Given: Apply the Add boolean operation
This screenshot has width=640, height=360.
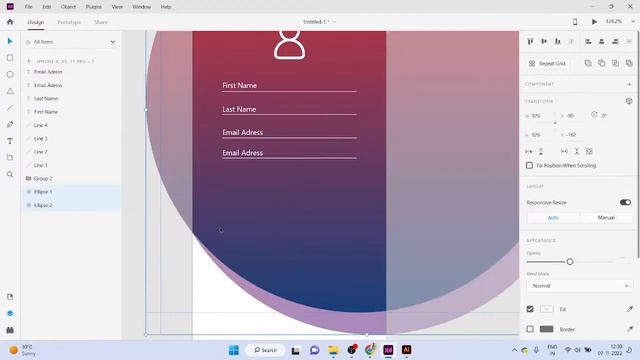Looking at the screenshot, I should coord(588,63).
